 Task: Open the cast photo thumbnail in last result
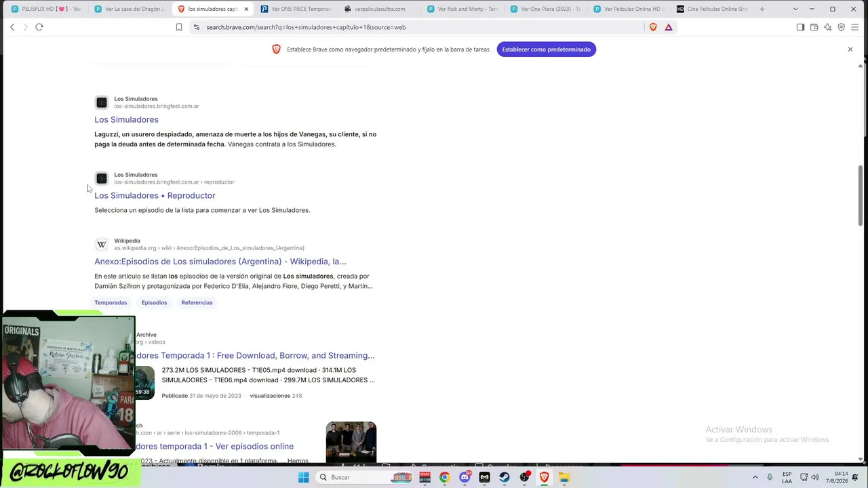tap(351, 442)
